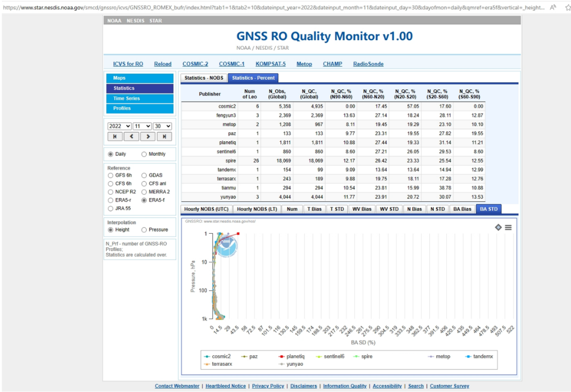The image size is (571, 392).
Task: Open the year dropdown showing 2022
Action: (x=119, y=126)
